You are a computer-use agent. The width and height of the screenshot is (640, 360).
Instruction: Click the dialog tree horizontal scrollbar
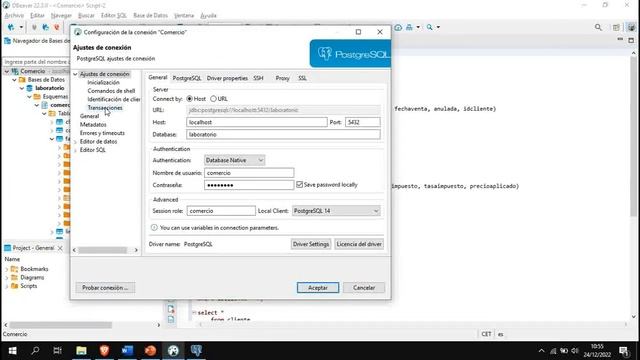click(102, 250)
